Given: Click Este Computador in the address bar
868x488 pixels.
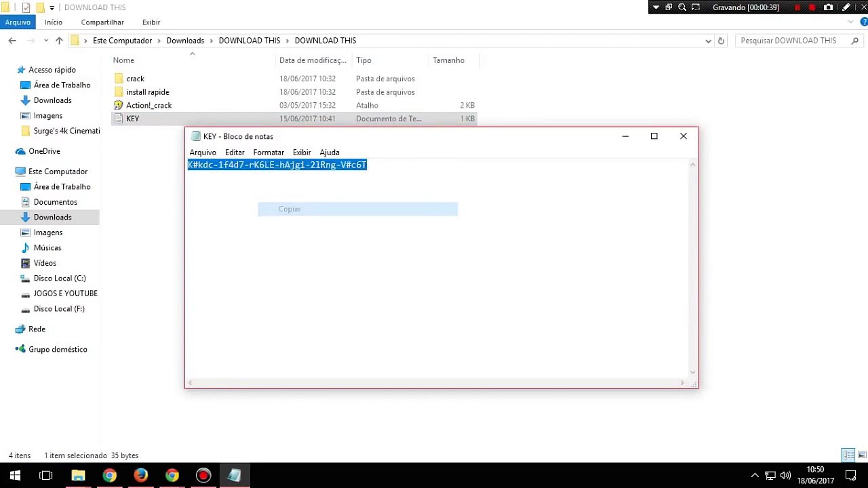Looking at the screenshot, I should [x=122, y=41].
